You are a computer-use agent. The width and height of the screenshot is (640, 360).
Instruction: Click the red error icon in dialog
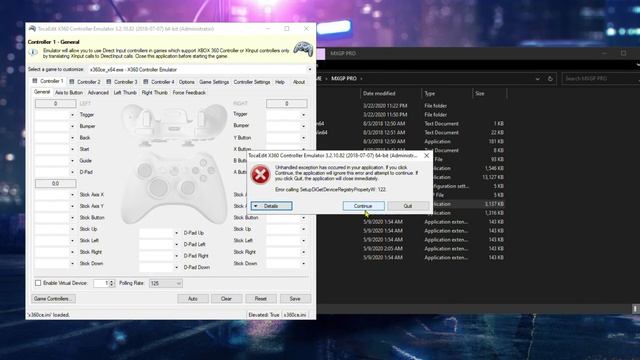click(x=260, y=175)
